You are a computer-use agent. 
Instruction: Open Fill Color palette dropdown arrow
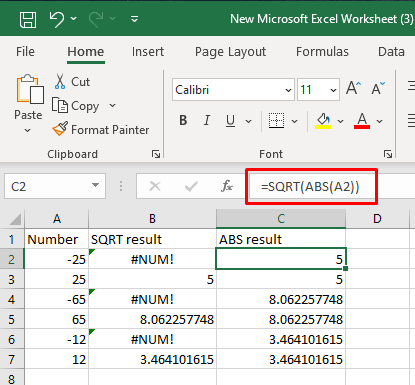[340, 121]
